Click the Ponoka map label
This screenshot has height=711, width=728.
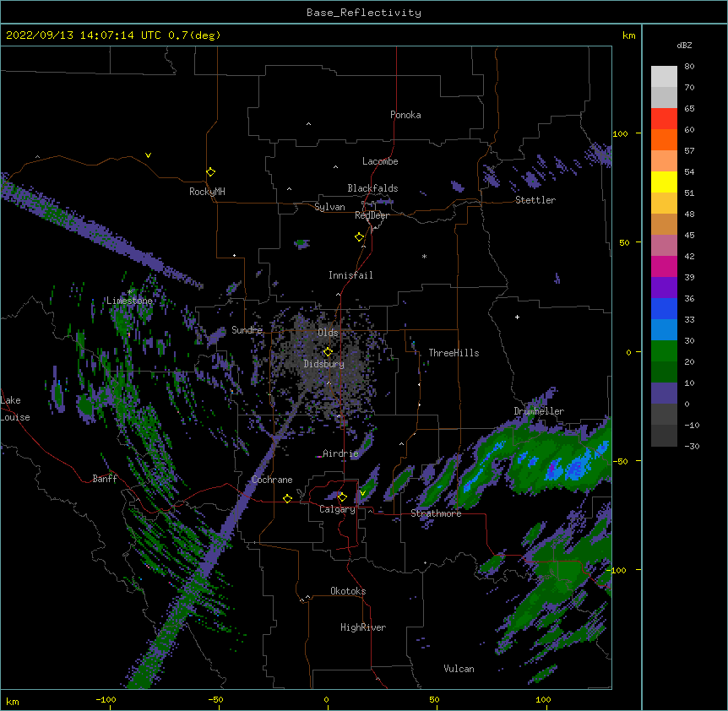[x=405, y=115]
